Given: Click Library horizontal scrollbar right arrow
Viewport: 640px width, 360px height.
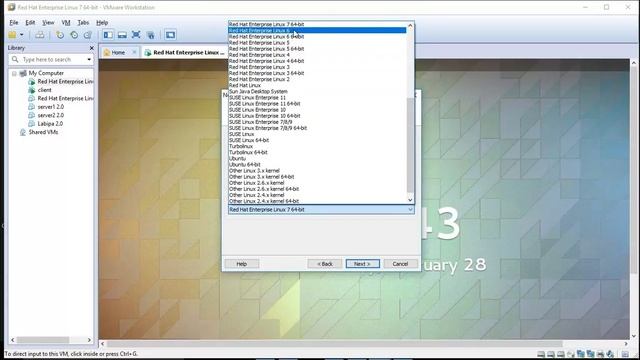Looking at the screenshot, I should click(x=89, y=340).
